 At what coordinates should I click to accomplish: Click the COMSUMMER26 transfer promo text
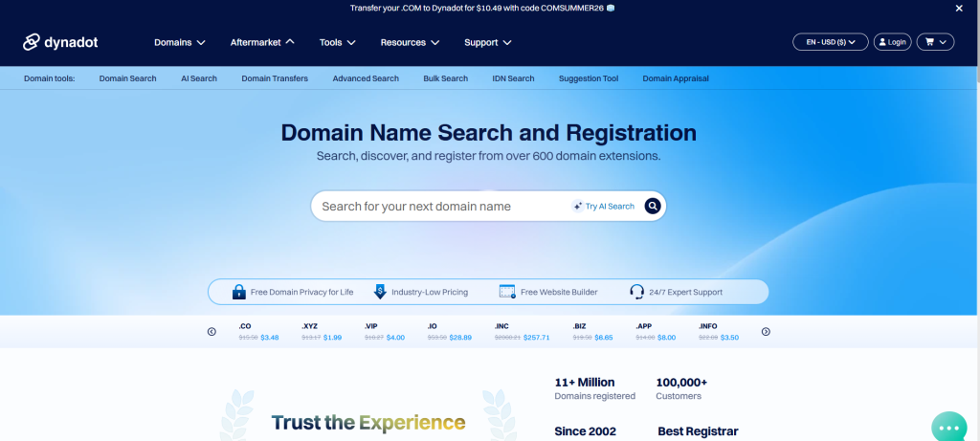(x=482, y=8)
